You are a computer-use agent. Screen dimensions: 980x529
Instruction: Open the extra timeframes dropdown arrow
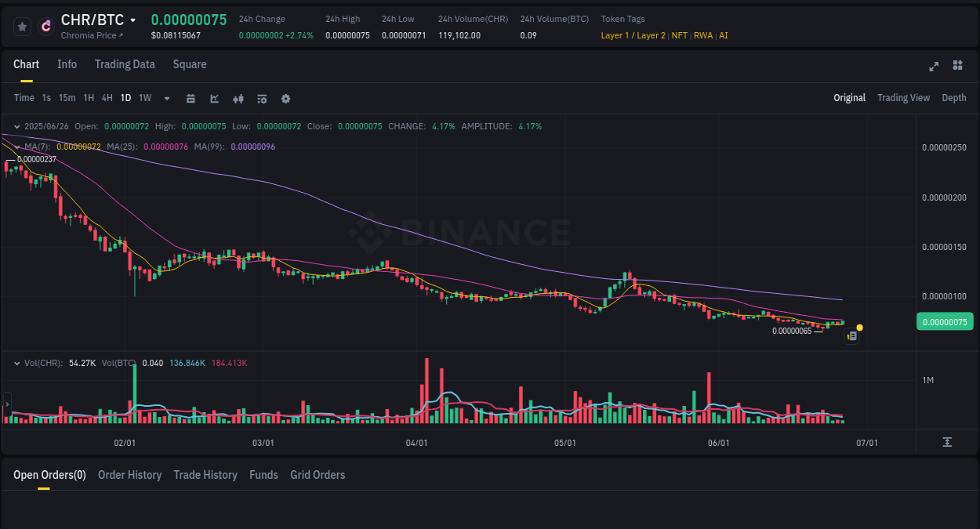166,98
